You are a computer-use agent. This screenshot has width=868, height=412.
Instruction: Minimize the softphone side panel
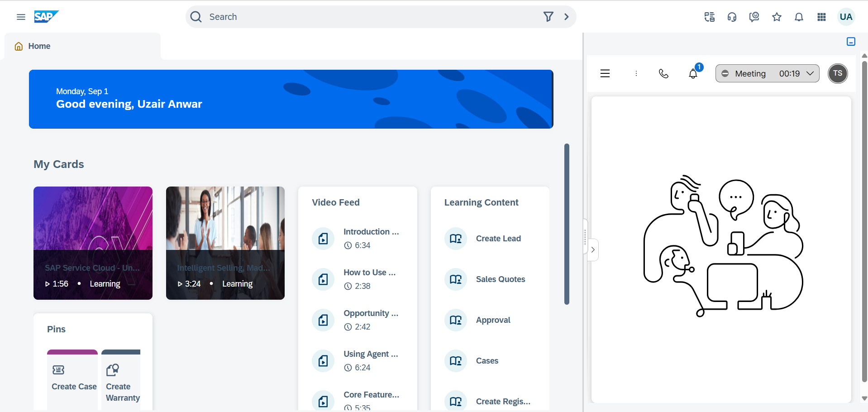tap(851, 42)
